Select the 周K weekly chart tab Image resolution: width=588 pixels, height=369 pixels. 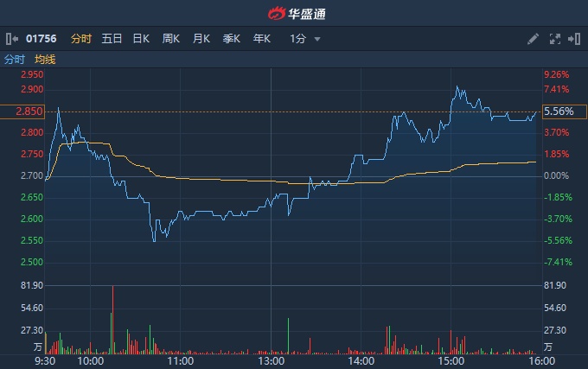[x=171, y=39]
